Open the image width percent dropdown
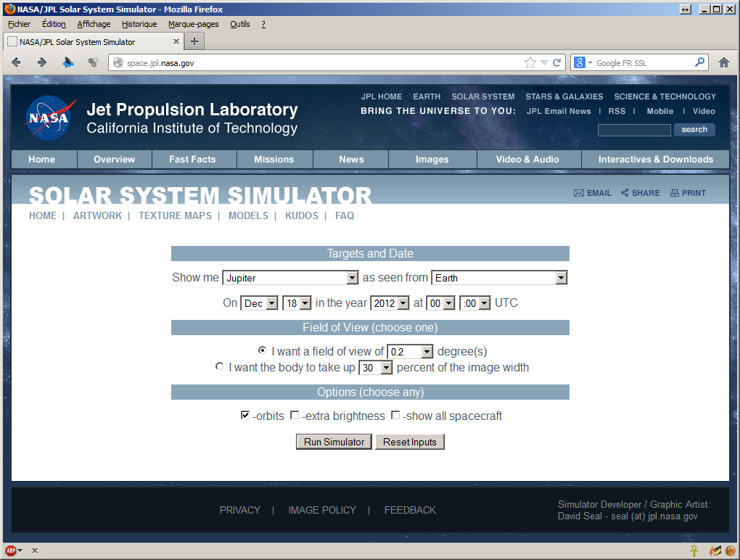The width and height of the screenshot is (740, 560). pos(376,368)
